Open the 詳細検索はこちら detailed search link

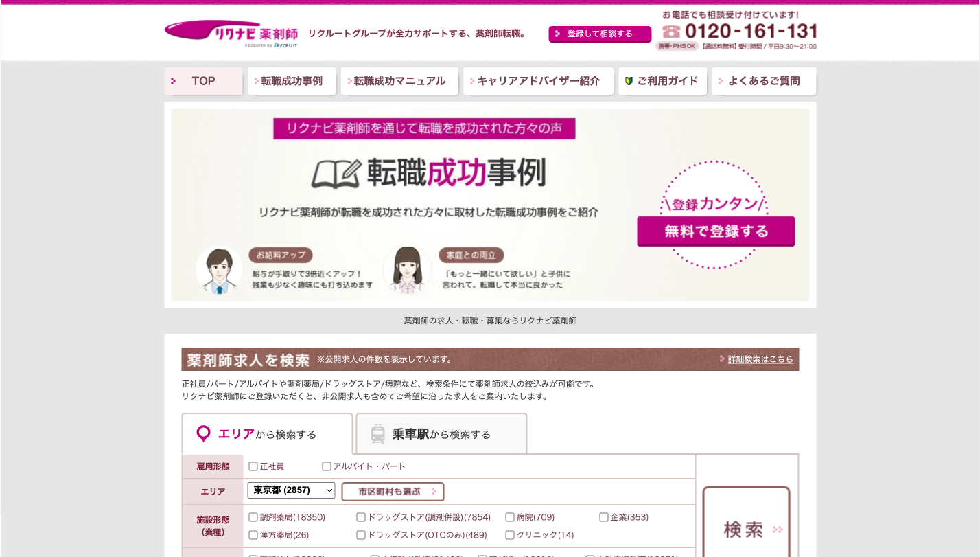tap(760, 359)
